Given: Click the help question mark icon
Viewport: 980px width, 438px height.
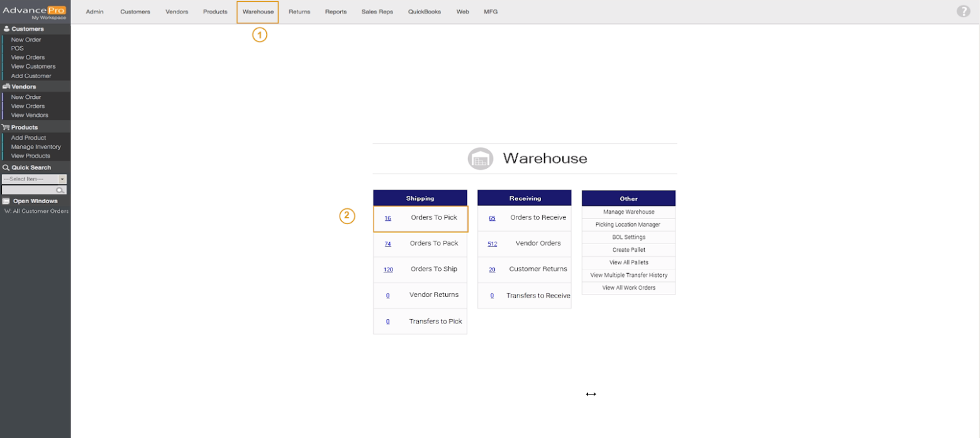Looking at the screenshot, I should tap(963, 11).
